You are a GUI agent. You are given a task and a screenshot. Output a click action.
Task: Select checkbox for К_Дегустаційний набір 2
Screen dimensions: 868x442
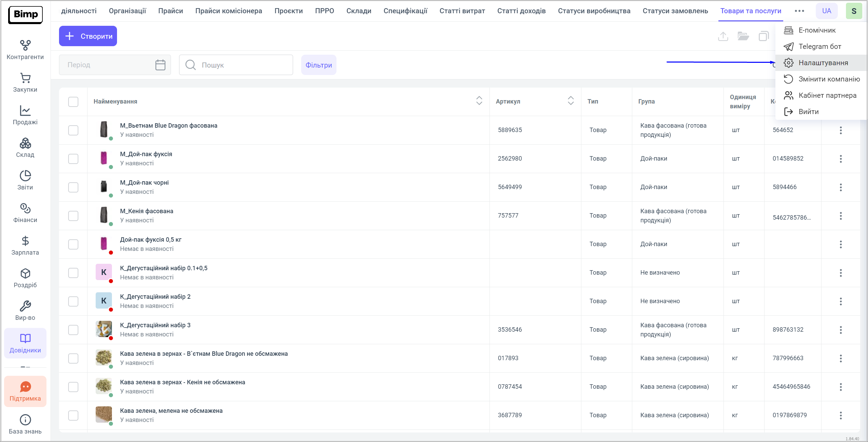click(x=73, y=301)
